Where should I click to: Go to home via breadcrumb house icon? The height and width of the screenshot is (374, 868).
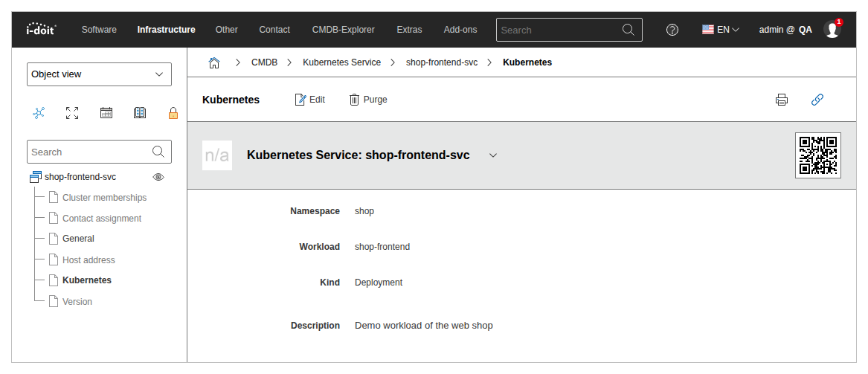tap(214, 62)
